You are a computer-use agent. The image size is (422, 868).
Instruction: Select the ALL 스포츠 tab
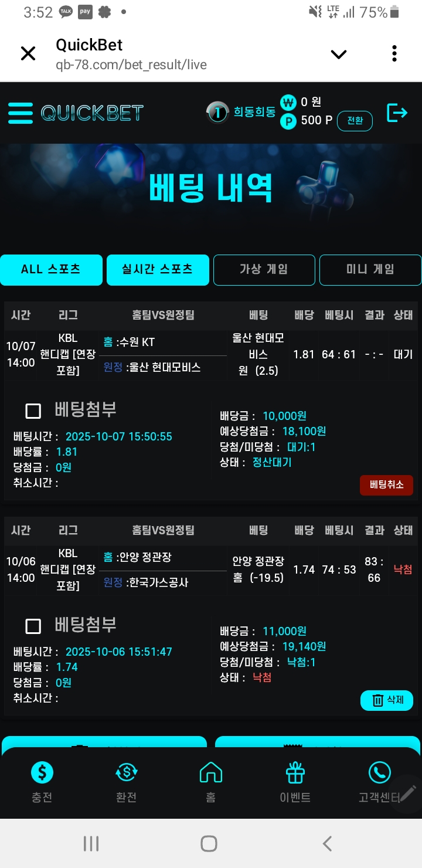point(51,270)
